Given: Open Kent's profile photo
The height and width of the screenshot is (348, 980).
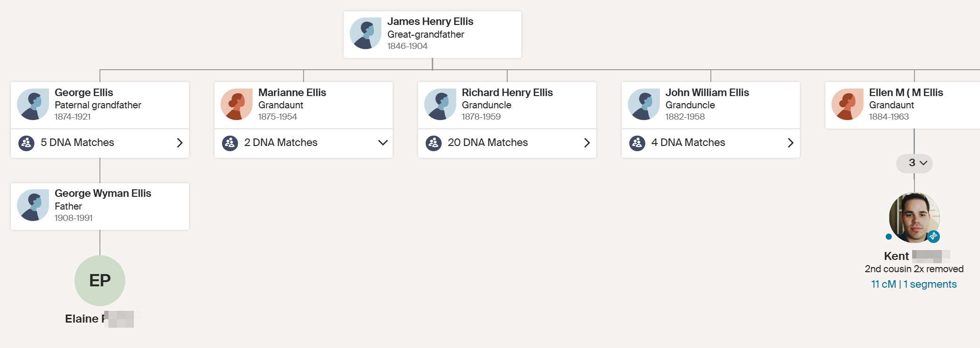Looking at the screenshot, I should pos(914,218).
